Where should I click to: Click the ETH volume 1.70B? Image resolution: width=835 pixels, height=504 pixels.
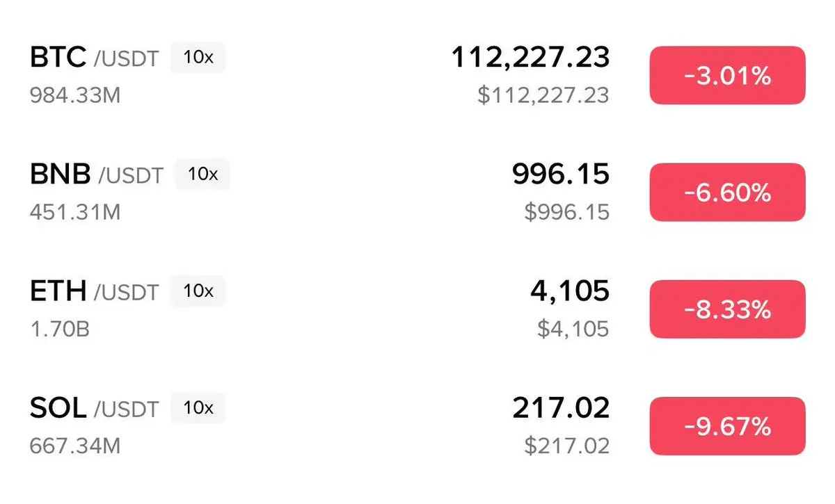point(59,329)
